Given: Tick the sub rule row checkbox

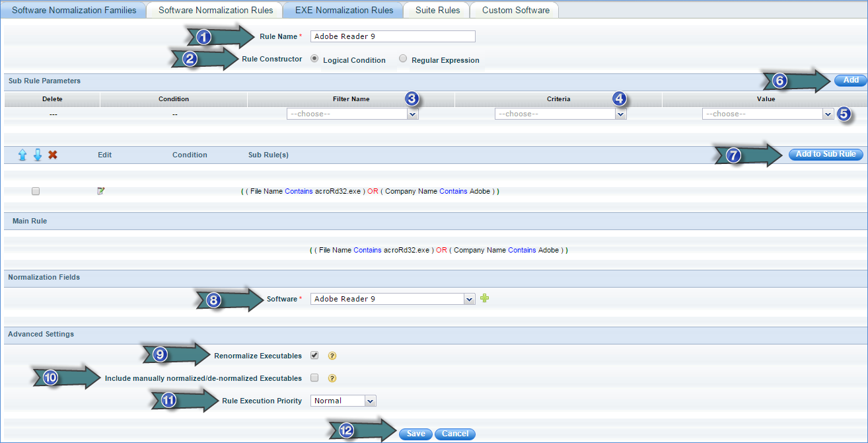Looking at the screenshot, I should click(36, 191).
